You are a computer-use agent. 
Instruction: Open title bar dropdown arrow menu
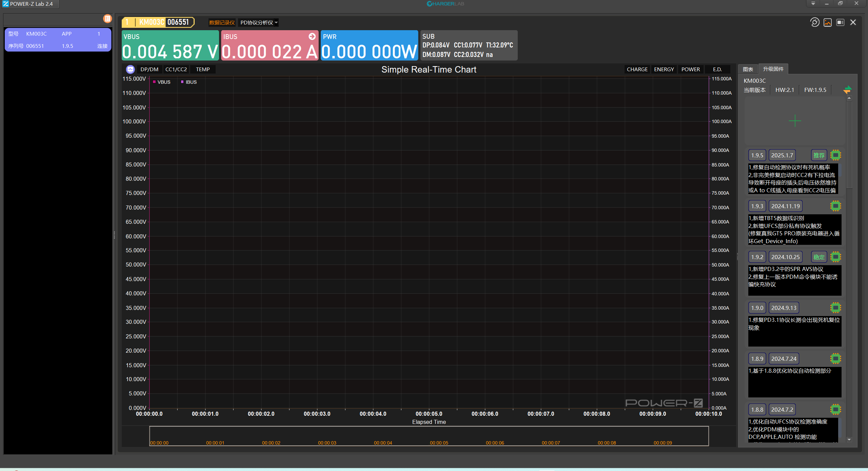[x=813, y=4]
